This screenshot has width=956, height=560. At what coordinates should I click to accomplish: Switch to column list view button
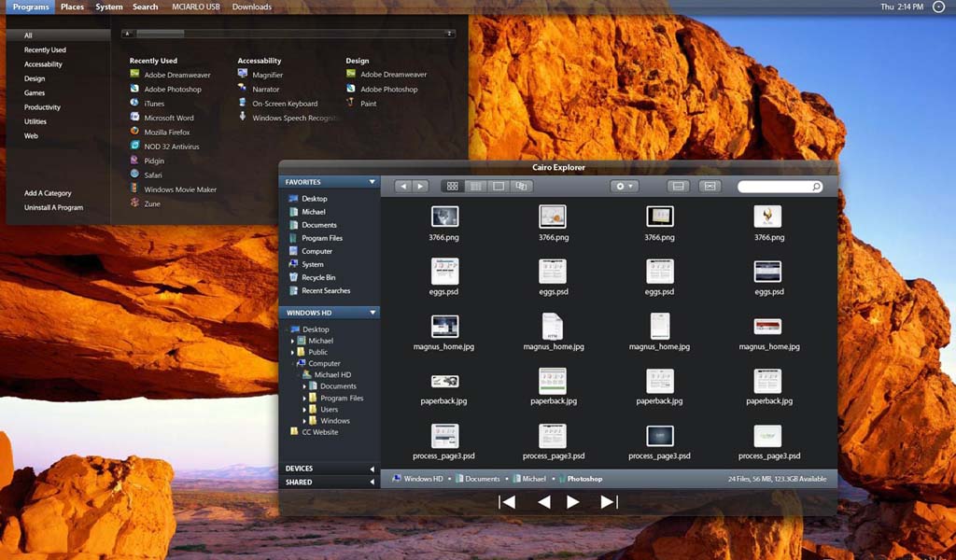click(x=475, y=187)
